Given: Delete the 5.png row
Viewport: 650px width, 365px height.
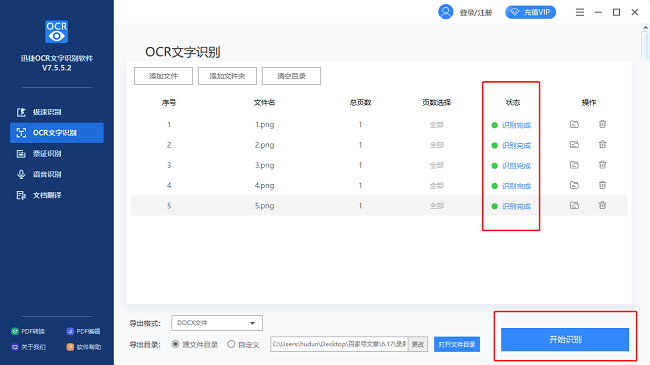Looking at the screenshot, I should click(x=602, y=205).
